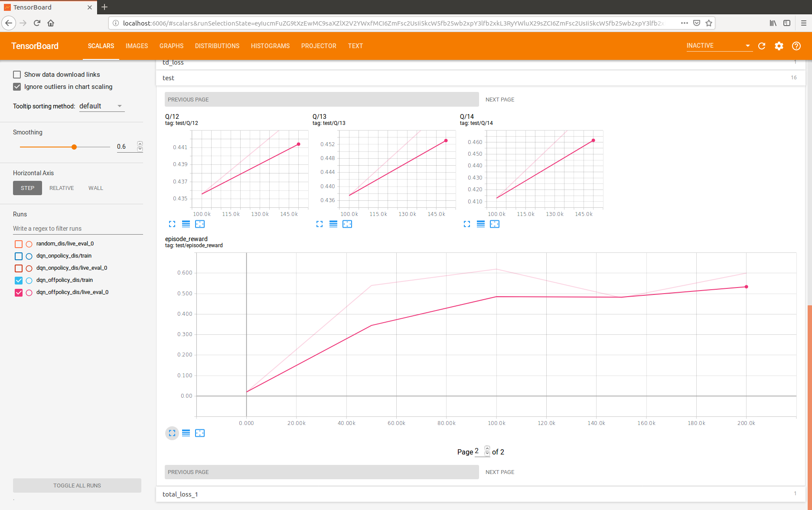Screen dimensions: 812x510
Task: Open the Tooltip sorting method dropdown
Action: 101,106
